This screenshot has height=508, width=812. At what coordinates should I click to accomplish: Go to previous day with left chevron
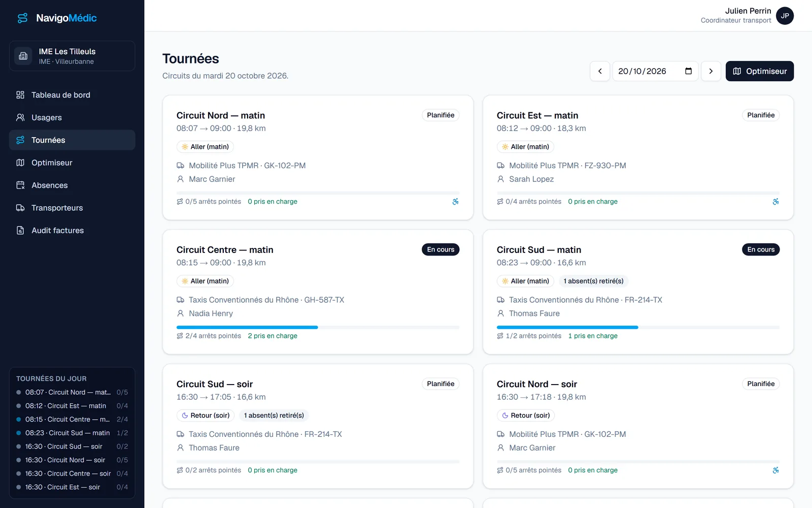[x=600, y=71]
